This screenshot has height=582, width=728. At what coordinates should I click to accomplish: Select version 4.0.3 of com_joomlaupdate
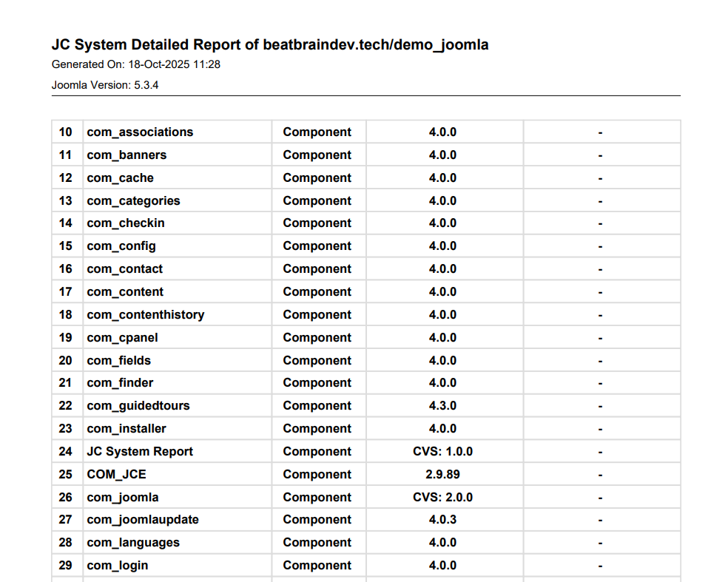pos(442,520)
